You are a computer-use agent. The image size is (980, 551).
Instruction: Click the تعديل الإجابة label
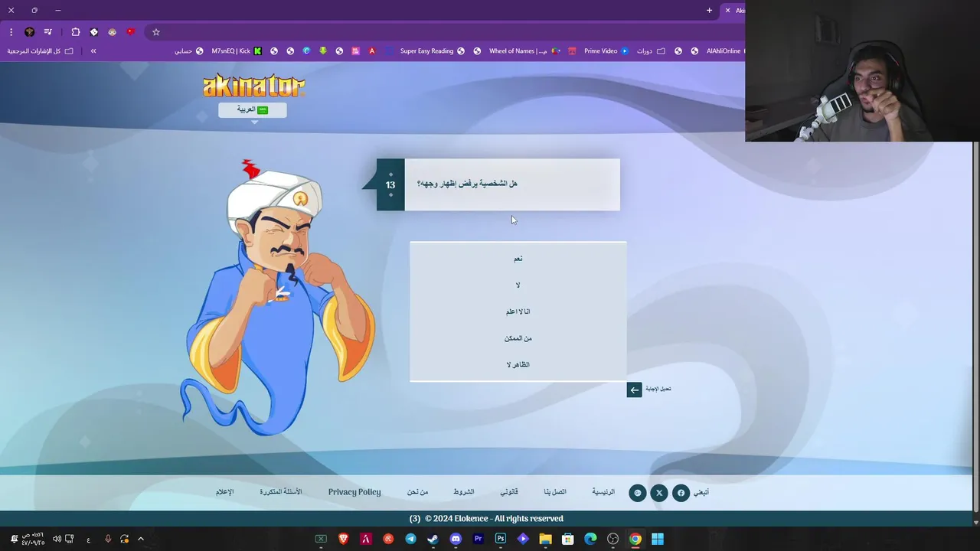tap(658, 389)
